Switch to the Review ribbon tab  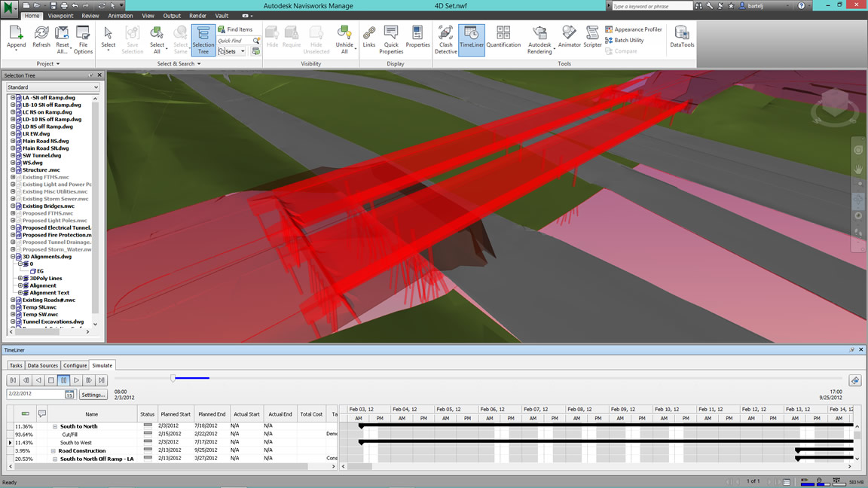point(90,16)
